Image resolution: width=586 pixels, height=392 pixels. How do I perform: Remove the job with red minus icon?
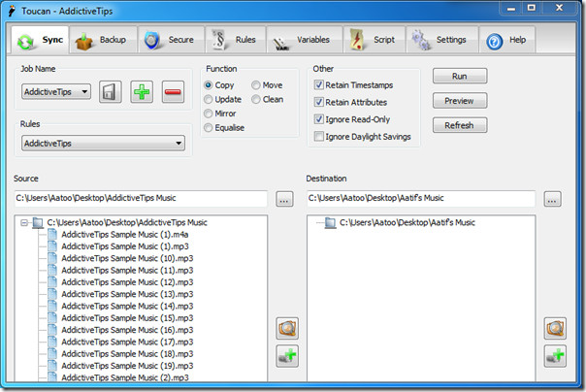[x=173, y=91]
